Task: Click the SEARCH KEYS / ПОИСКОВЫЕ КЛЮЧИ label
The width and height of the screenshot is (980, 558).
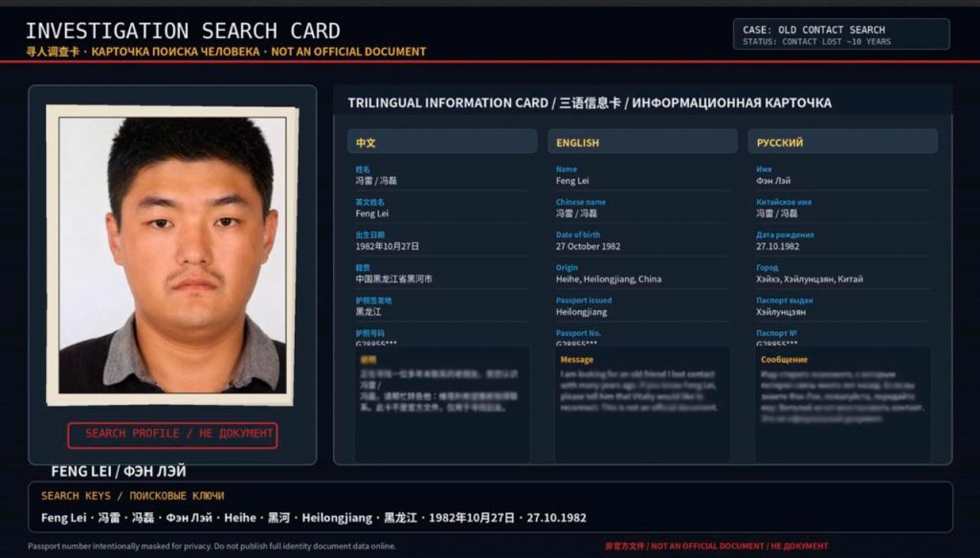Action: click(x=132, y=496)
